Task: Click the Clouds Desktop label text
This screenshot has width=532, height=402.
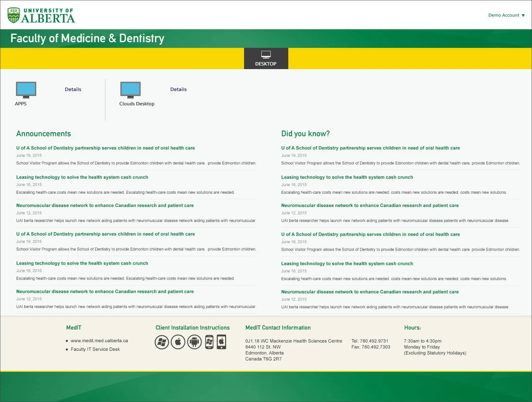Action: click(137, 104)
